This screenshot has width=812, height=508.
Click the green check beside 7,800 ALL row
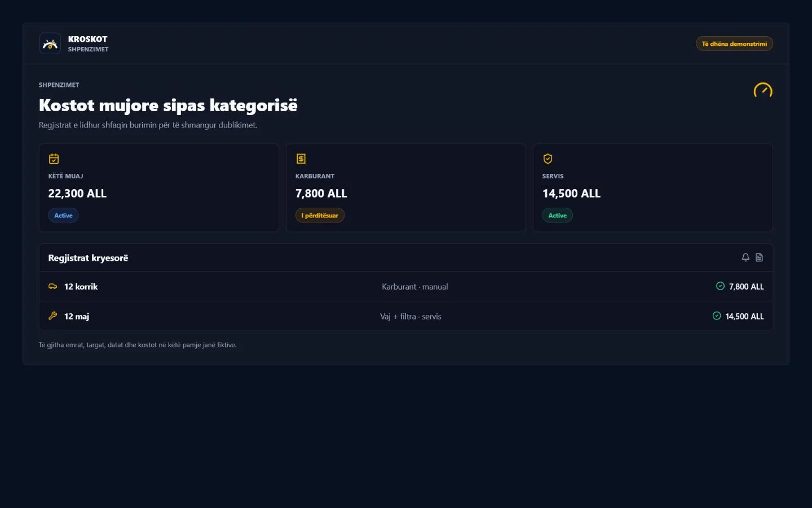coord(720,286)
